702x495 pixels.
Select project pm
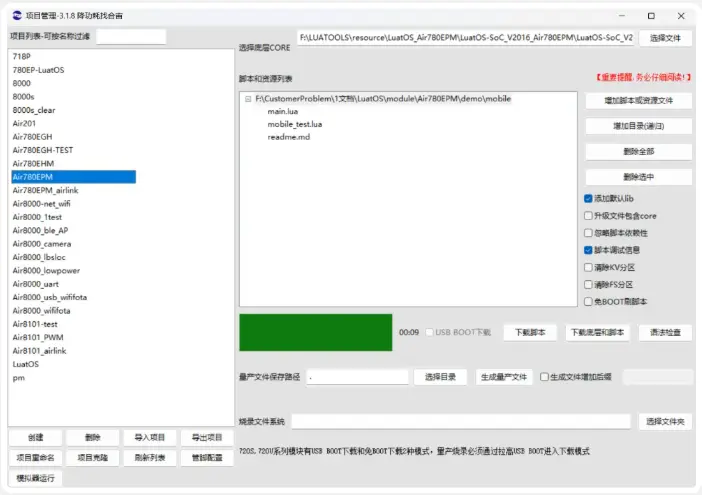pos(19,378)
